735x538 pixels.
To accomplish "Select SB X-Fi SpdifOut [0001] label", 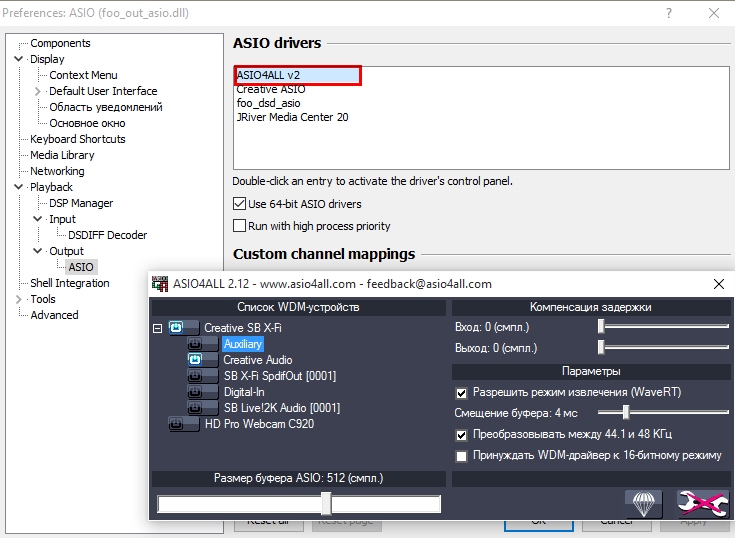I will click(x=280, y=376).
